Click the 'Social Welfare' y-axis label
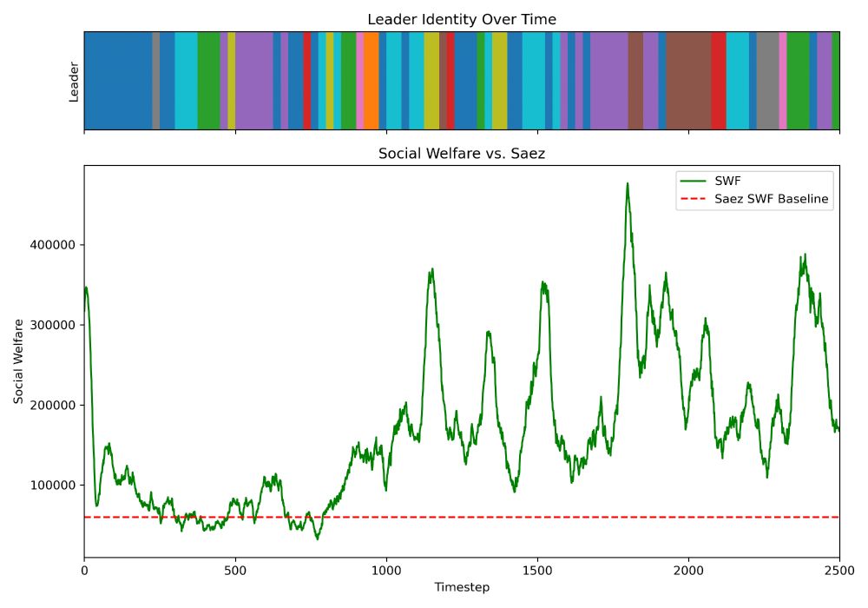The height and width of the screenshot is (608, 868). tap(18, 361)
